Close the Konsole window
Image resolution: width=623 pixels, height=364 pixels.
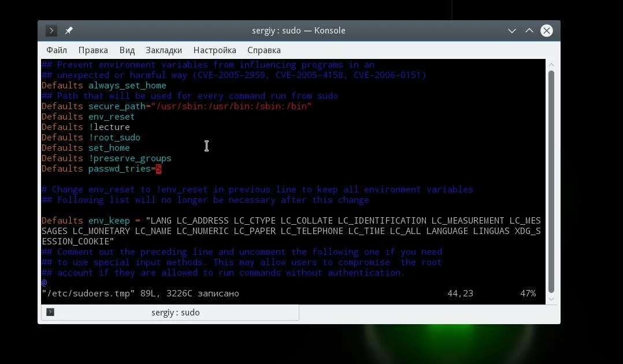[x=547, y=31]
